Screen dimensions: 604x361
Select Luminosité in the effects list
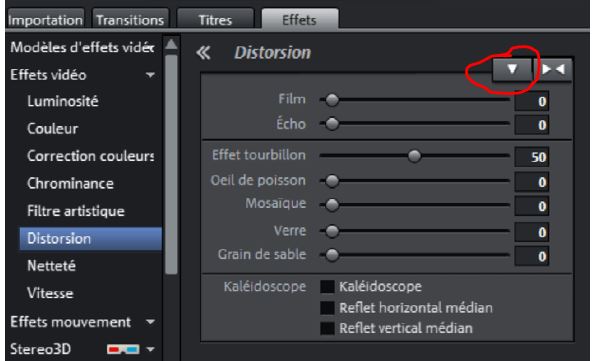coord(63,101)
